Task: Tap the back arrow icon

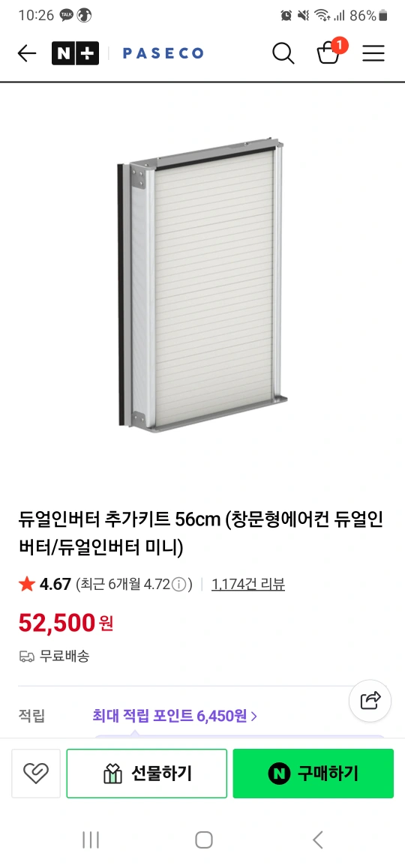Action: point(26,53)
